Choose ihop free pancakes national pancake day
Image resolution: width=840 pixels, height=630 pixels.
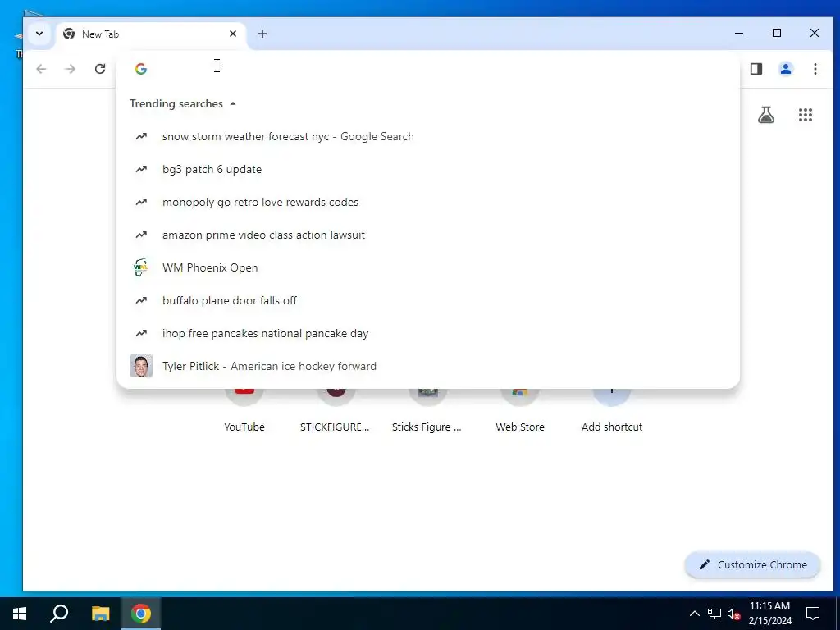pyautogui.click(x=428, y=333)
